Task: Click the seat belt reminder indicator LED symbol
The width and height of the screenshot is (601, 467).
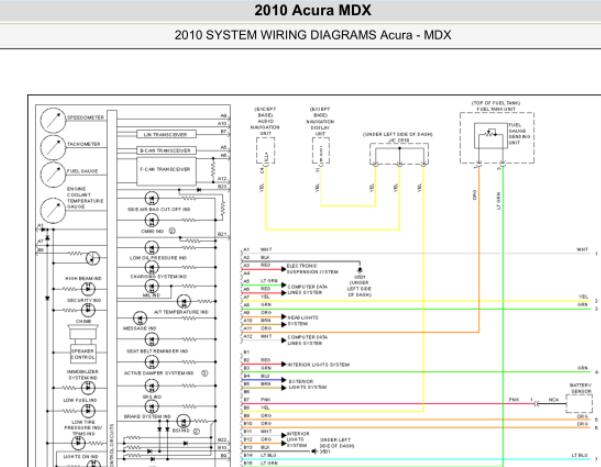Action: (152, 339)
